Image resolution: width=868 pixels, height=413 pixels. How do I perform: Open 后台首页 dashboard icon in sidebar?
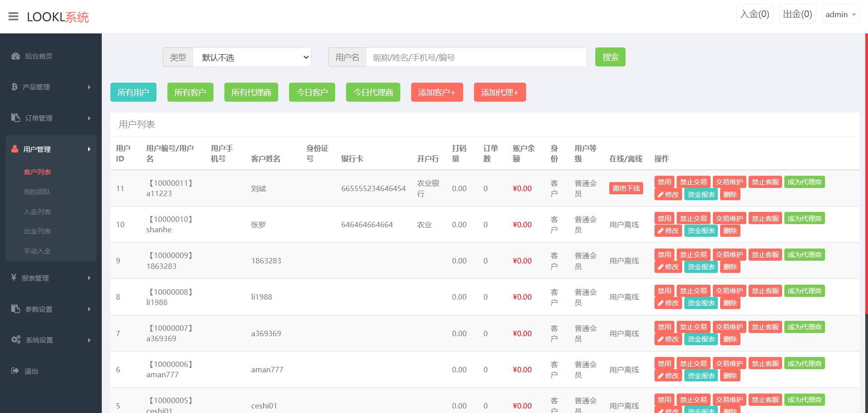16,56
